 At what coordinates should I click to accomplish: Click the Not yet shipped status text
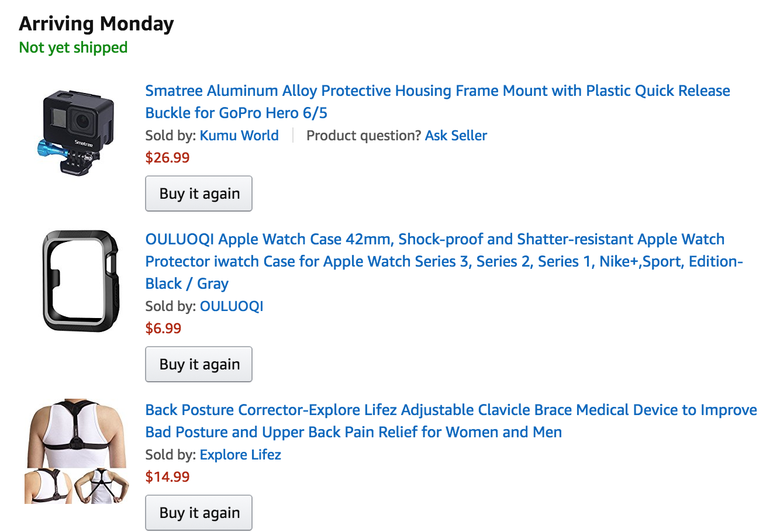pyautogui.click(x=73, y=48)
